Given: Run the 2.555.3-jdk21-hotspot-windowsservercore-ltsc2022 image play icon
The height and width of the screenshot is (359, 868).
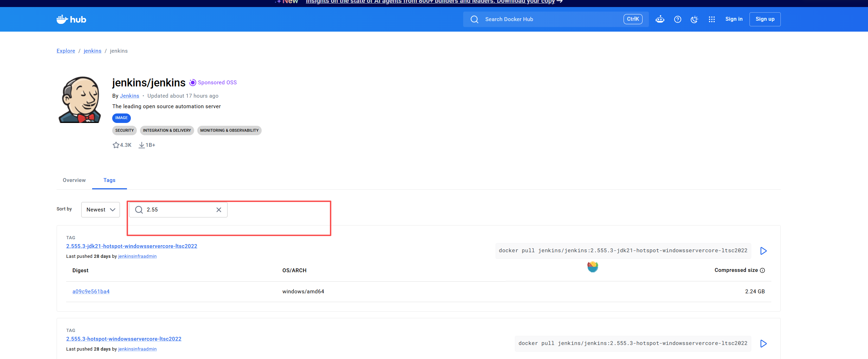Looking at the screenshot, I should click(763, 251).
